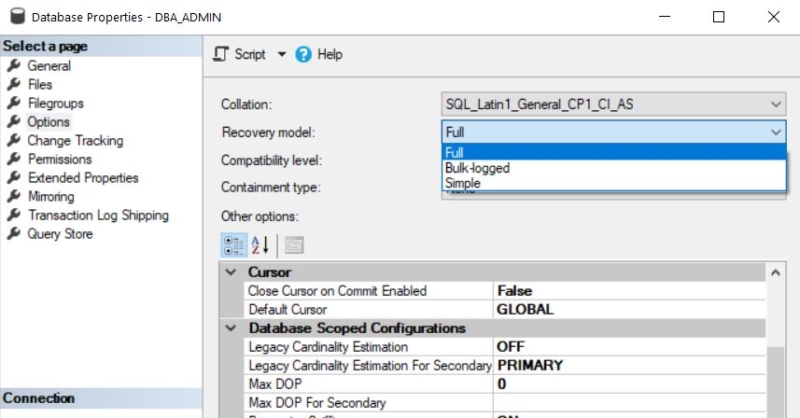Go to Change Tracking page

click(x=75, y=140)
